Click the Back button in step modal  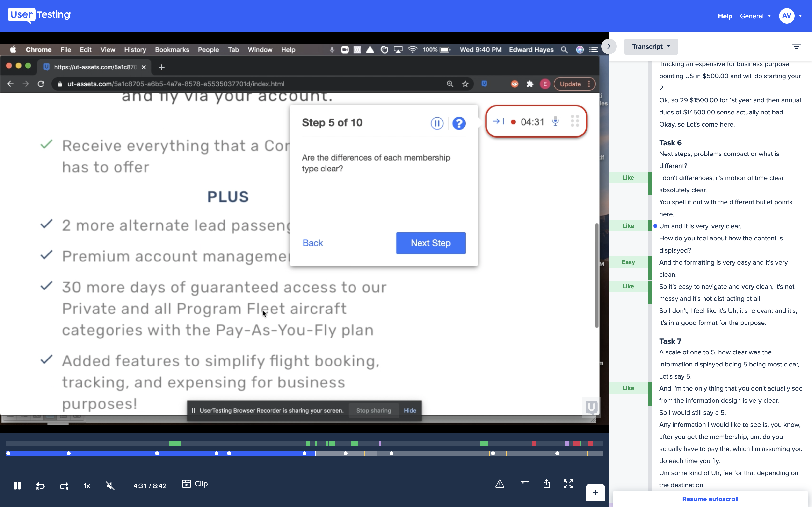pos(313,243)
